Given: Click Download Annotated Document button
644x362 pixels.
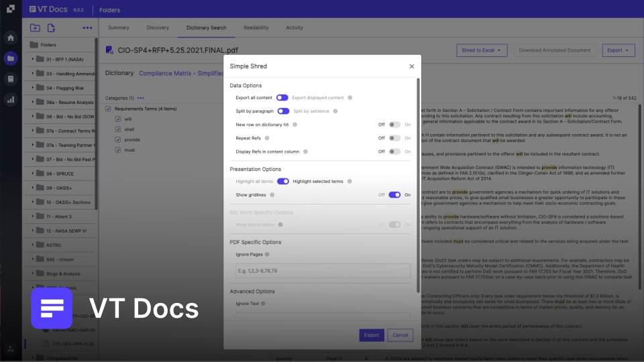Looking at the screenshot, I should click(x=555, y=50).
